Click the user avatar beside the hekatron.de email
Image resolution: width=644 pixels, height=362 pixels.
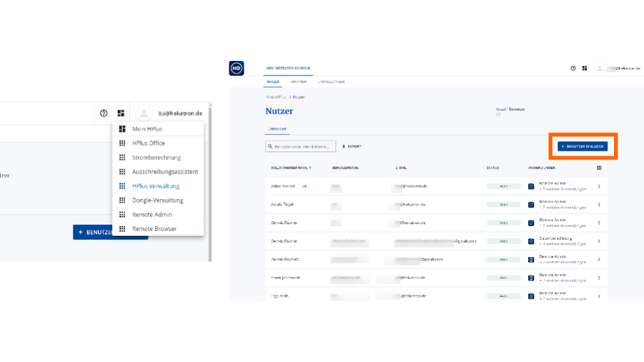pyautogui.click(x=145, y=113)
